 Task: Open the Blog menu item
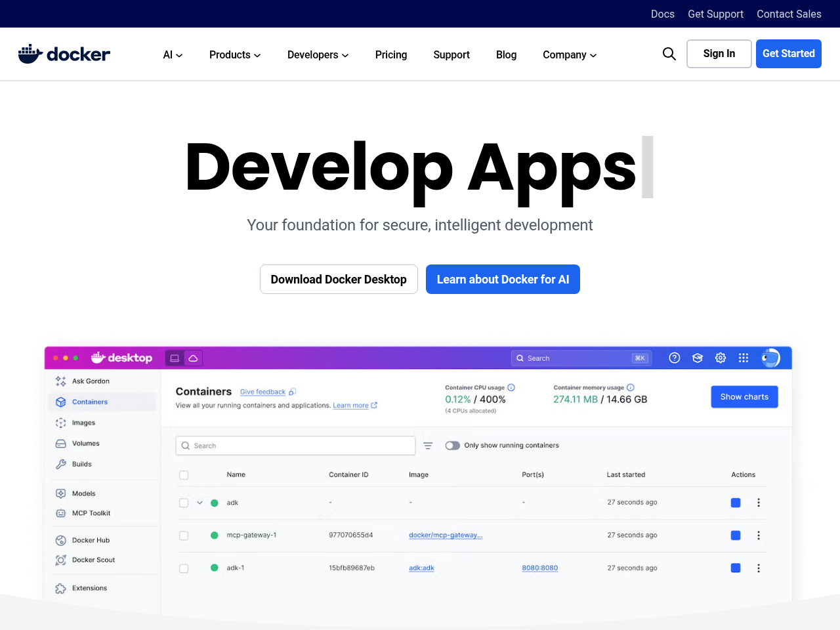point(506,55)
